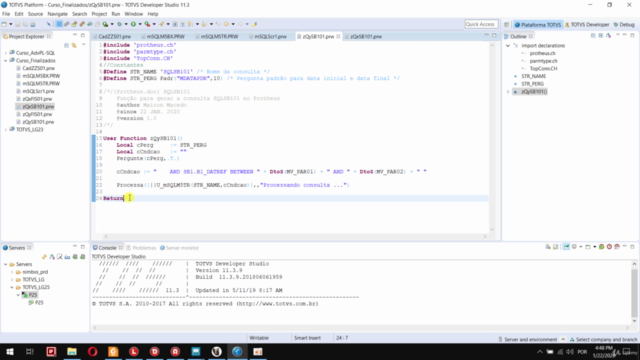Click the key icon in Servers panel toolbar

coord(44,257)
